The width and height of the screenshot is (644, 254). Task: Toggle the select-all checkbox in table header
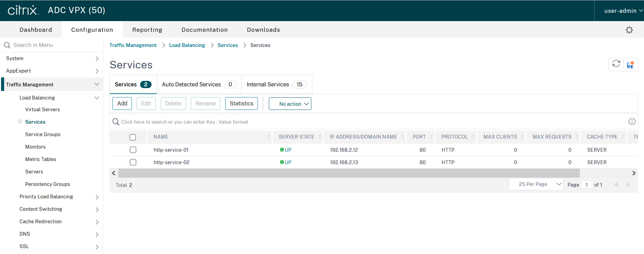(x=133, y=137)
